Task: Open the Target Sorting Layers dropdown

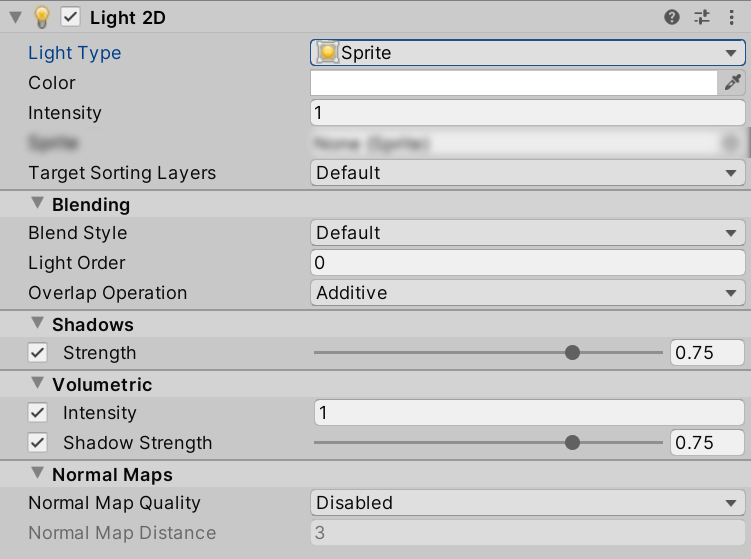Action: (x=527, y=173)
